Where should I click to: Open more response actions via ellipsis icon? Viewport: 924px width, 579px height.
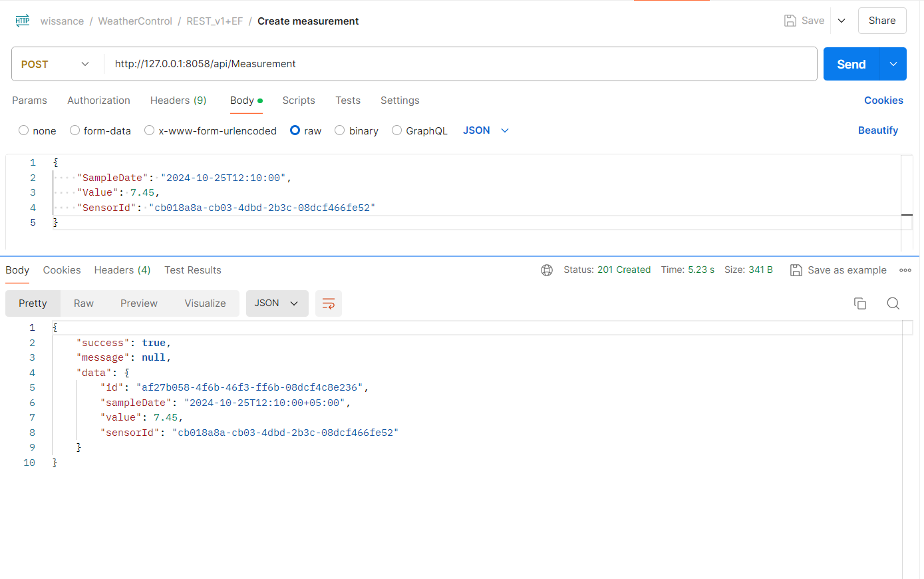905,270
